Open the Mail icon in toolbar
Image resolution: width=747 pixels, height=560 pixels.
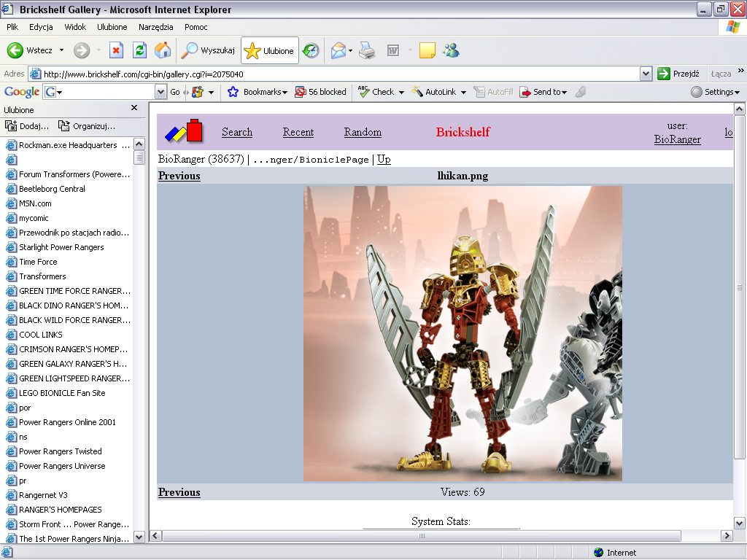(338, 50)
